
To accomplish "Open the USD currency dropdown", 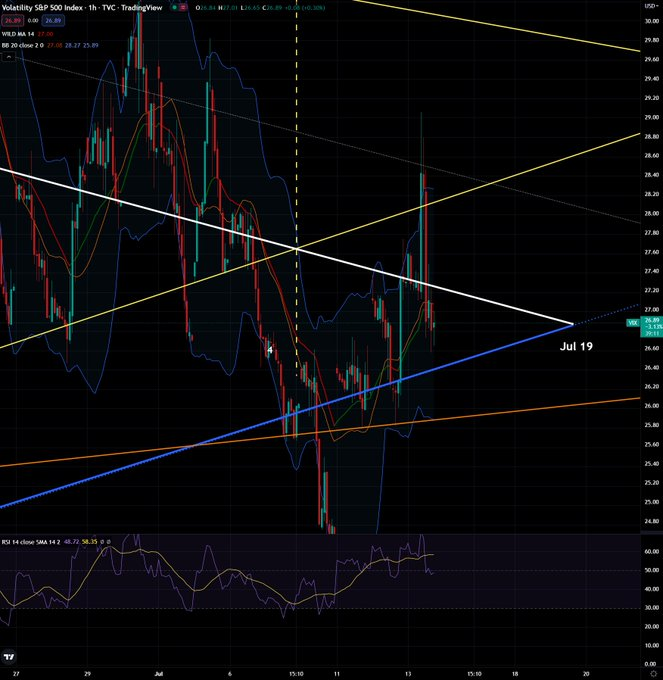I will (650, 6).
